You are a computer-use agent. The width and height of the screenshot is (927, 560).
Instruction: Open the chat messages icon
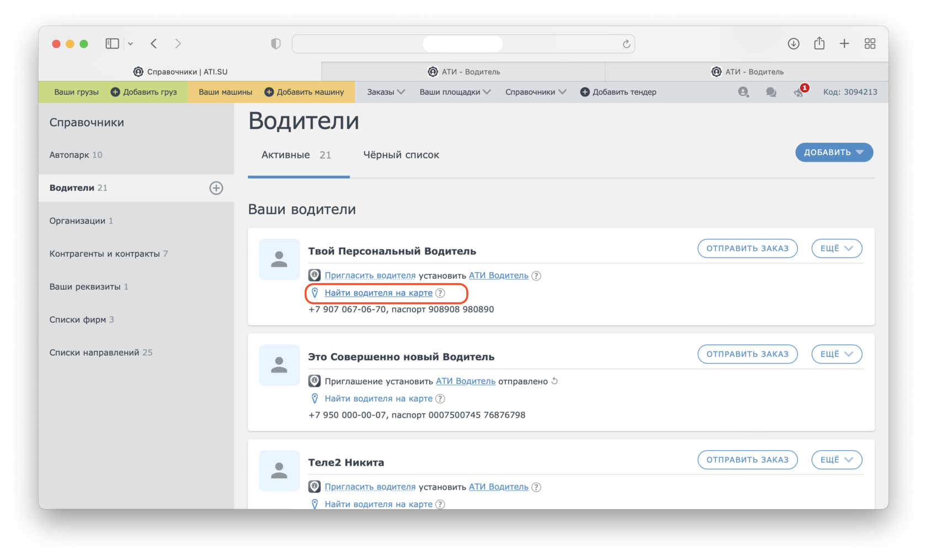tap(771, 92)
